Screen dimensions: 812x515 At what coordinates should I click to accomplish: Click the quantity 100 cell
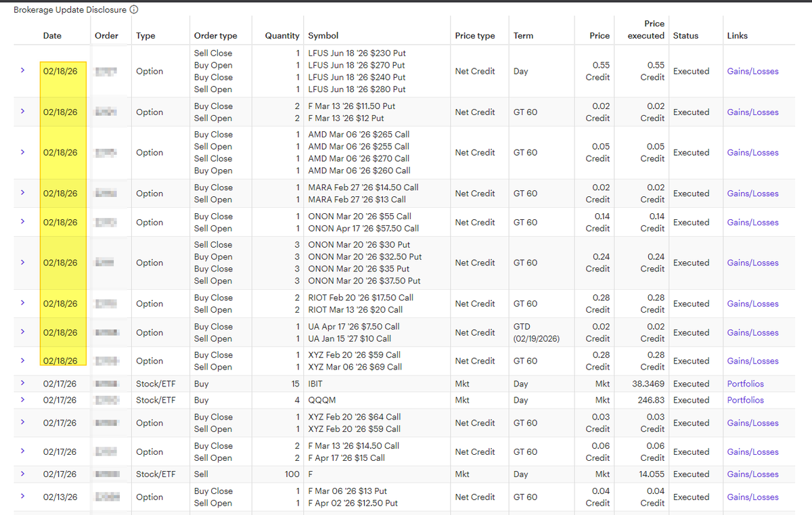coord(292,474)
